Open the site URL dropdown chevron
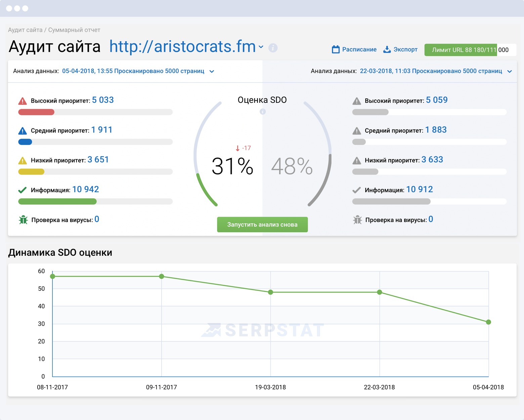The width and height of the screenshot is (524, 420). click(x=261, y=47)
